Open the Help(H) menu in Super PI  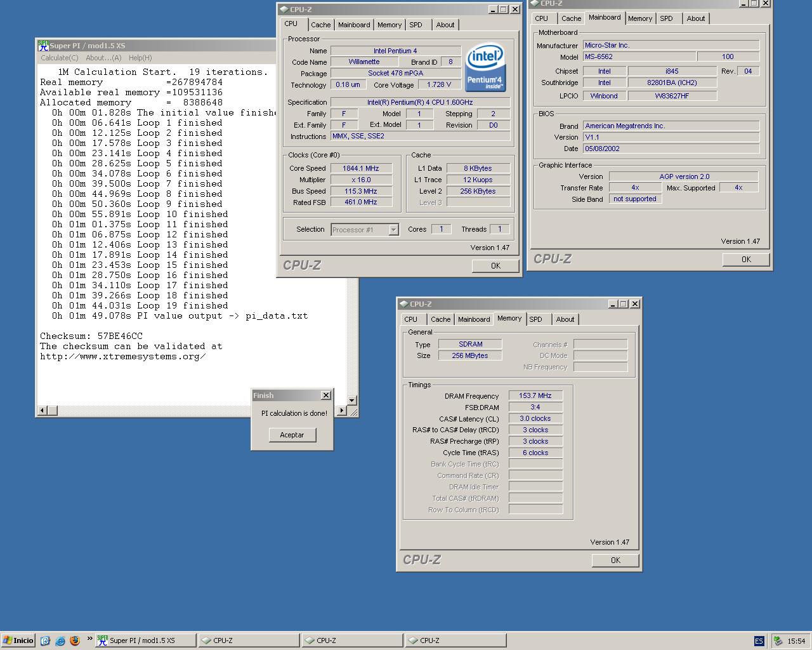[140, 58]
